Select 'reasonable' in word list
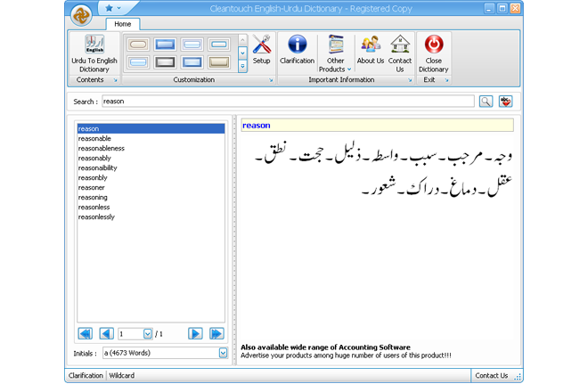This screenshot has height=392, width=588. point(151,138)
